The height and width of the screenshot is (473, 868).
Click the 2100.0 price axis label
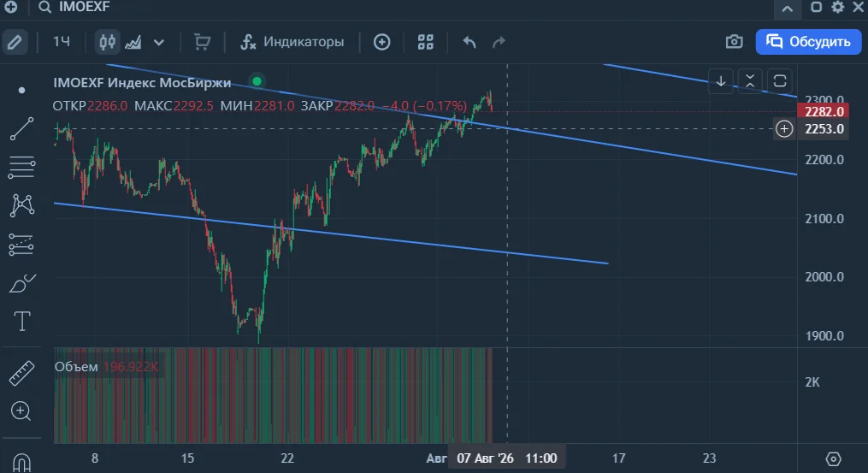(x=824, y=218)
